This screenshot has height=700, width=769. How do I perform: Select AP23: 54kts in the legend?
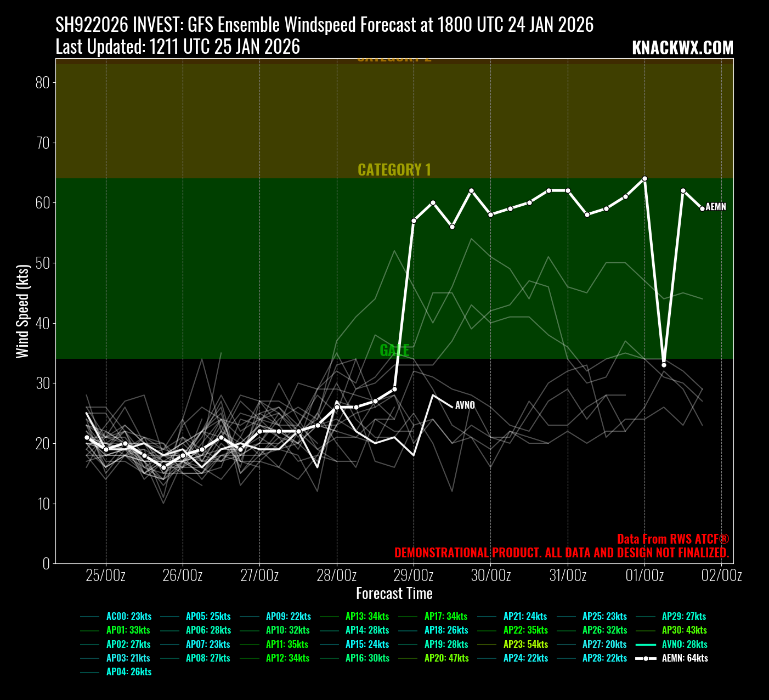525,644
